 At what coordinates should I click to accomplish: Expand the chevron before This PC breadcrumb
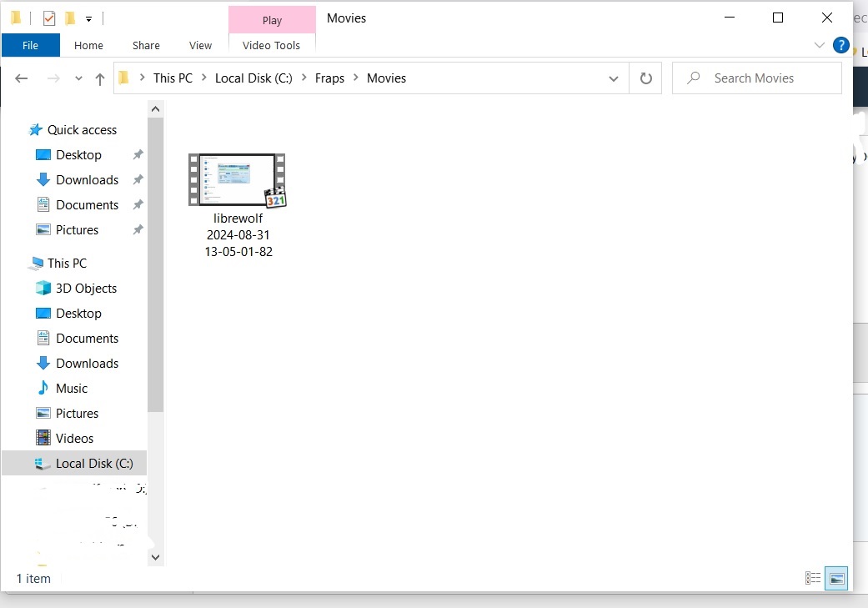coord(143,78)
